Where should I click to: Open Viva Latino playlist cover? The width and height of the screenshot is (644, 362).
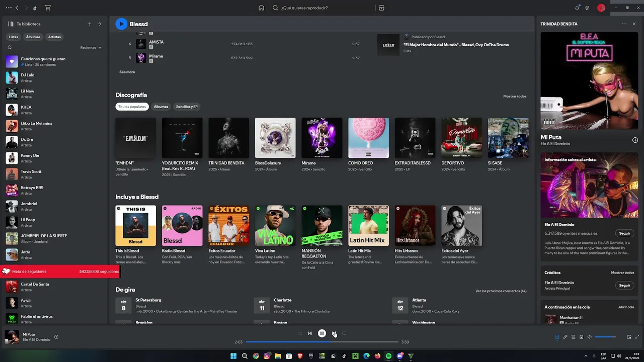click(x=275, y=225)
